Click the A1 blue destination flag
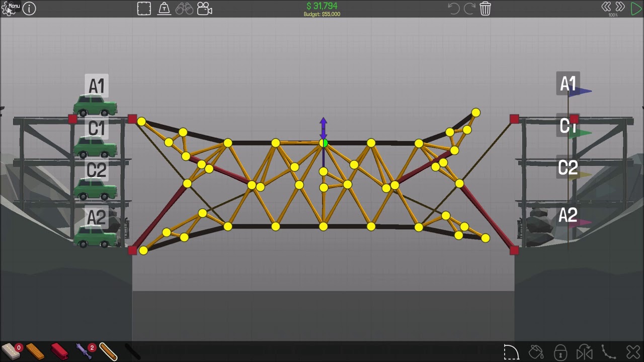Image resolution: width=644 pixels, height=362 pixels. point(581,92)
